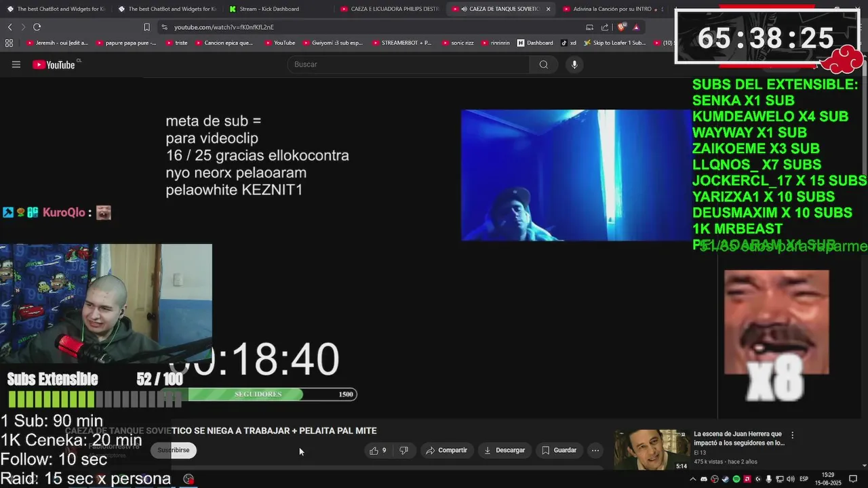868x488 pixels.
Task: Open the Skip to Loafer bookmark
Action: coord(615,43)
